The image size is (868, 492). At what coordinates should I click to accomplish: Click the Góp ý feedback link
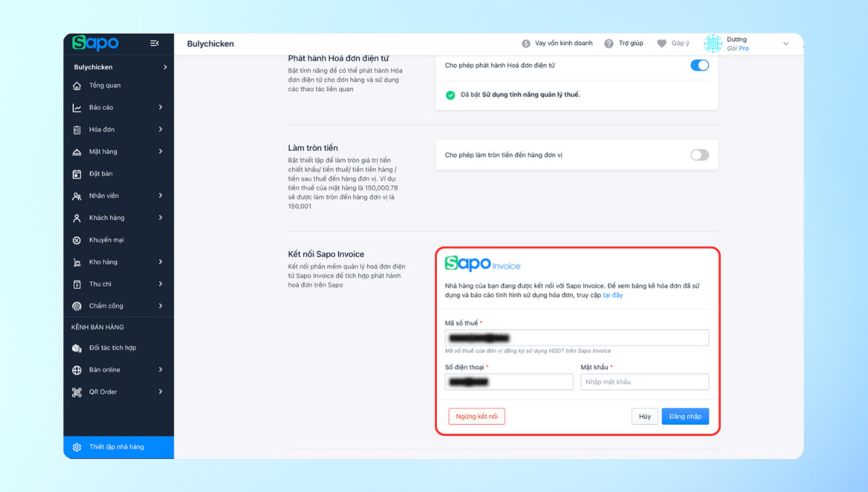coord(680,44)
